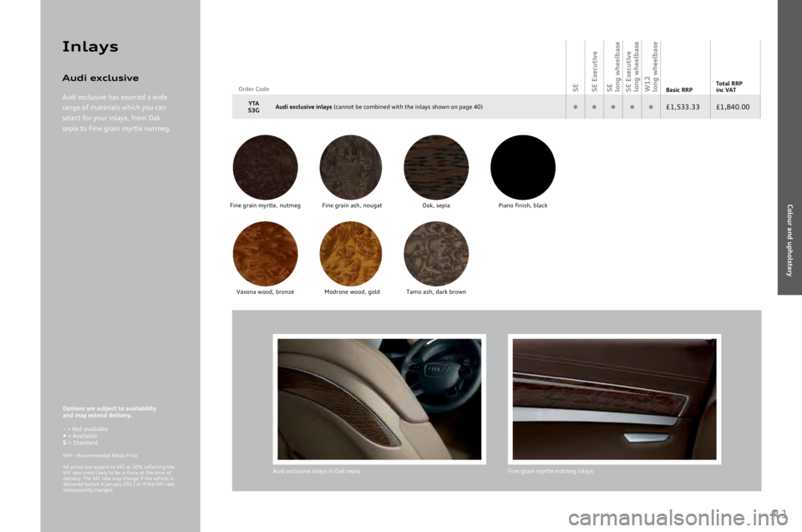Viewport: 802px width, 532px height.
Task: Open the Oak sepia interior inlay photo
Action: (379, 399)
